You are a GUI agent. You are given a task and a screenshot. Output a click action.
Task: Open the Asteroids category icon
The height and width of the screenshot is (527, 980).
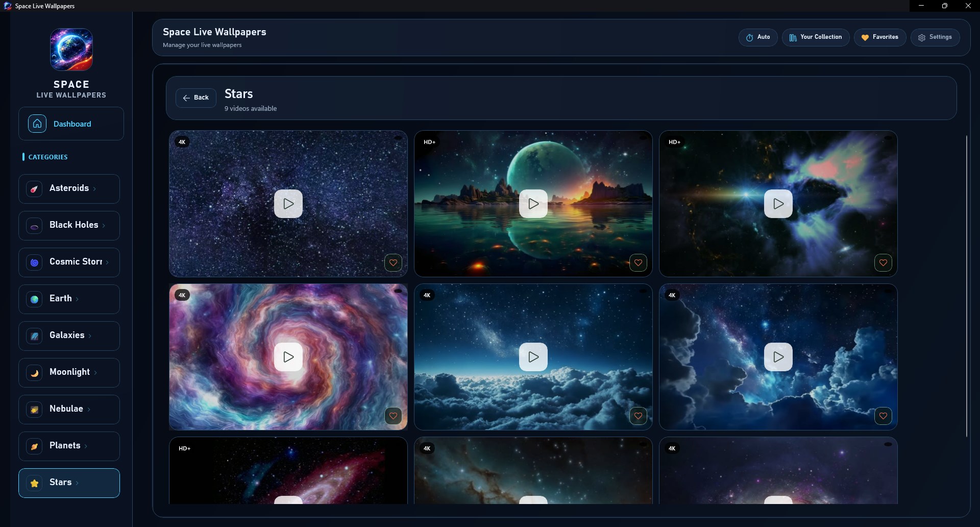point(34,189)
